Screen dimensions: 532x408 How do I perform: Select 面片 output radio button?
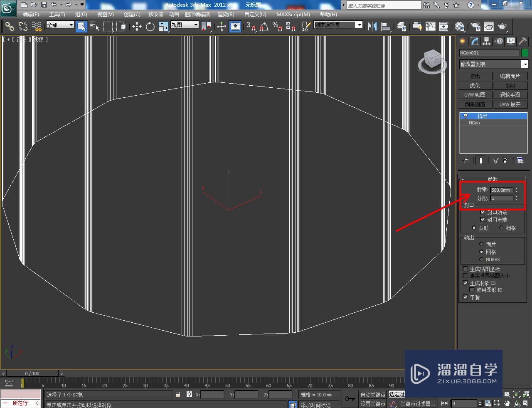(482, 244)
